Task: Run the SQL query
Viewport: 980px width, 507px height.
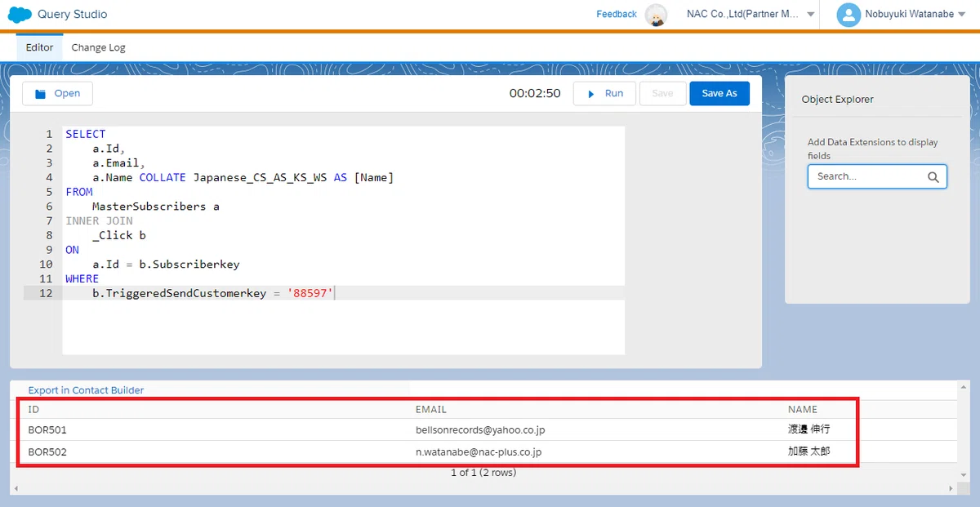Action: tap(604, 93)
